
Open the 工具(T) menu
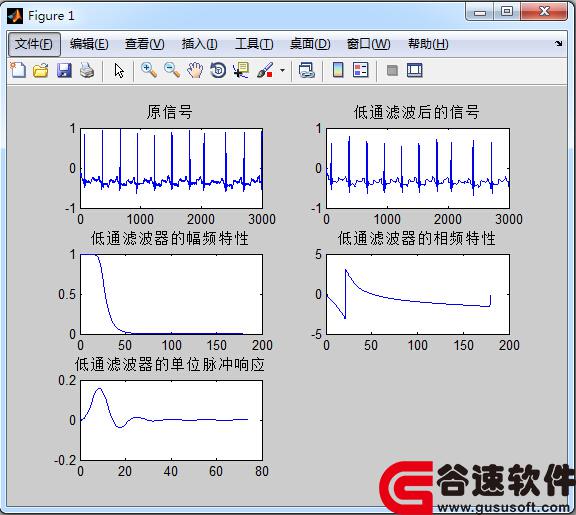point(254,44)
